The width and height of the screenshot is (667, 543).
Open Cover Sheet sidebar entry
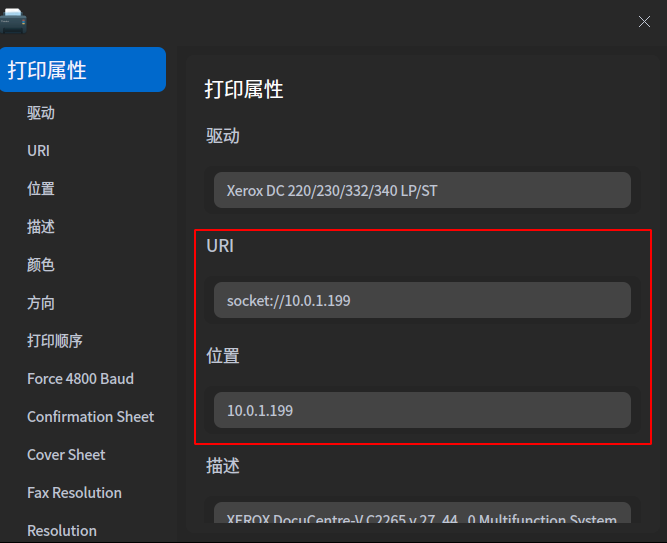[66, 455]
